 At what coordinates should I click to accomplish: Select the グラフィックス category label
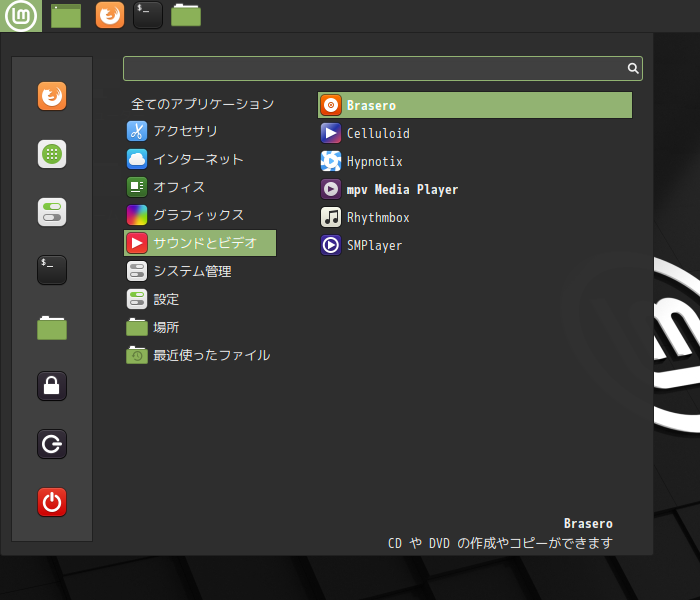(x=198, y=215)
